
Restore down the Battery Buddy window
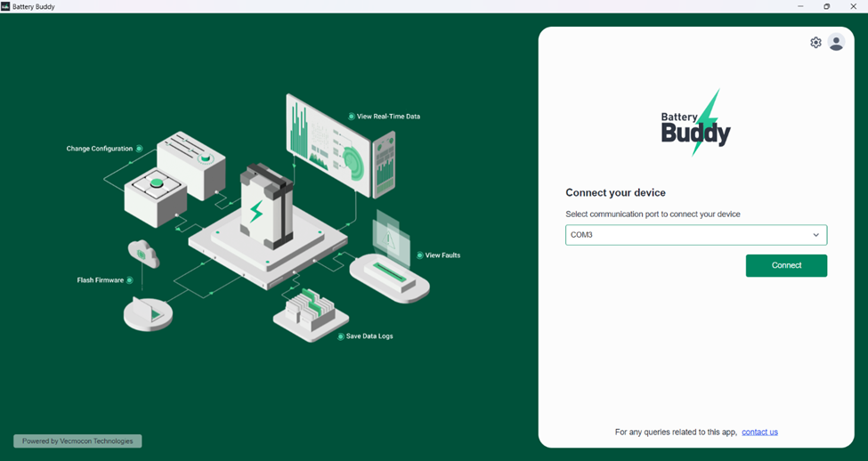coord(826,6)
